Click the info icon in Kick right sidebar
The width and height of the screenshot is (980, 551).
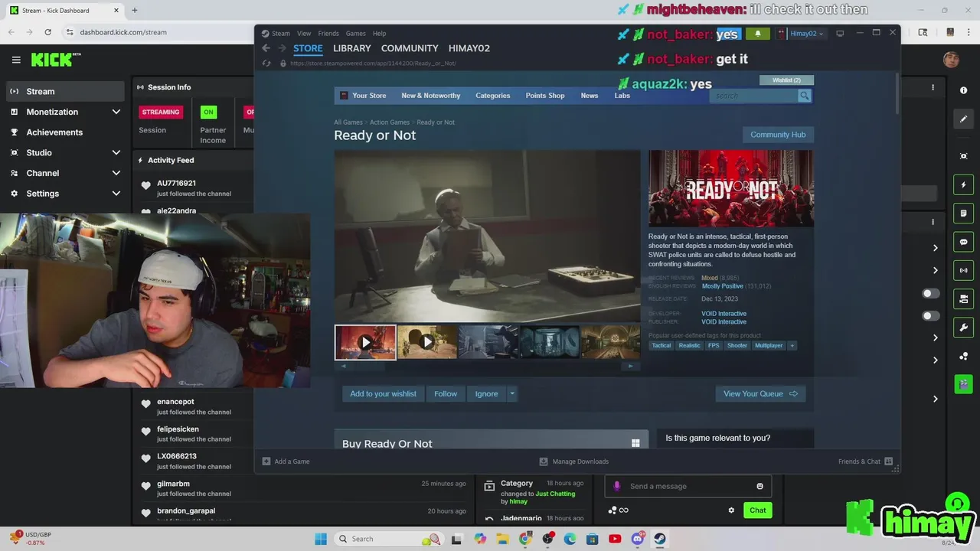click(x=963, y=90)
